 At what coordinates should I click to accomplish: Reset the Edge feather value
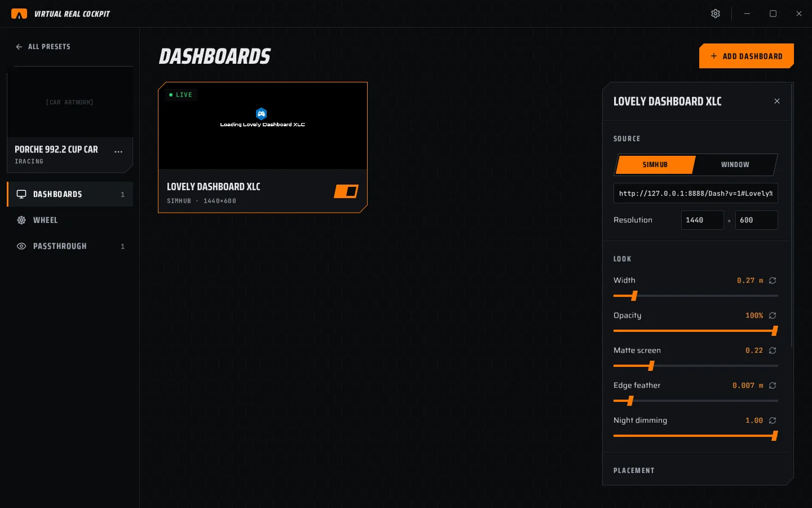[773, 386]
